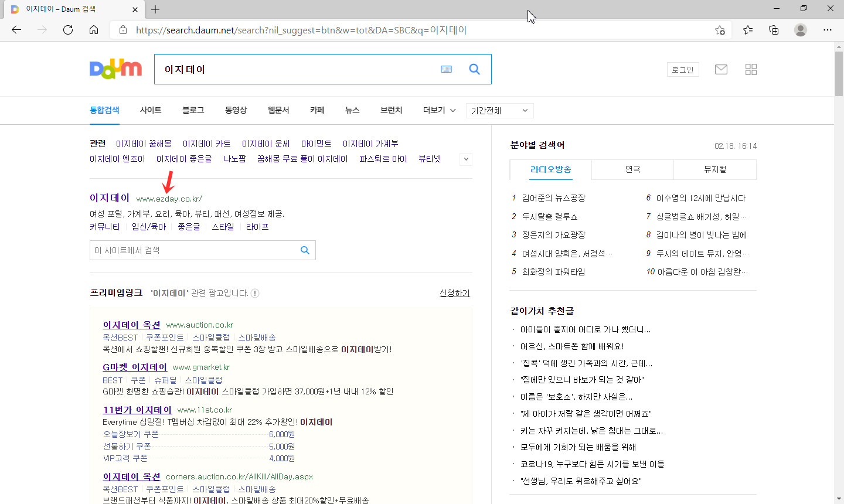View site info via the lock icon
Screen dimensions: 844x504
tap(123, 30)
